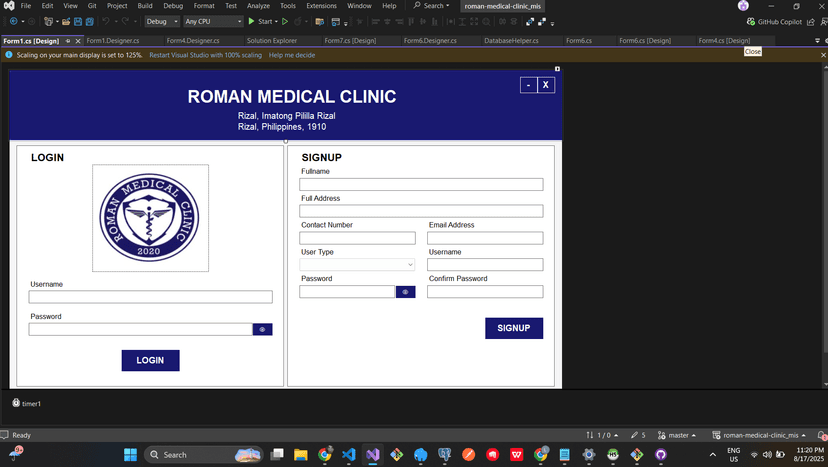This screenshot has width=828, height=467.
Task: Click Restart Visual Studio with 100% scaling link
Action: coord(205,55)
